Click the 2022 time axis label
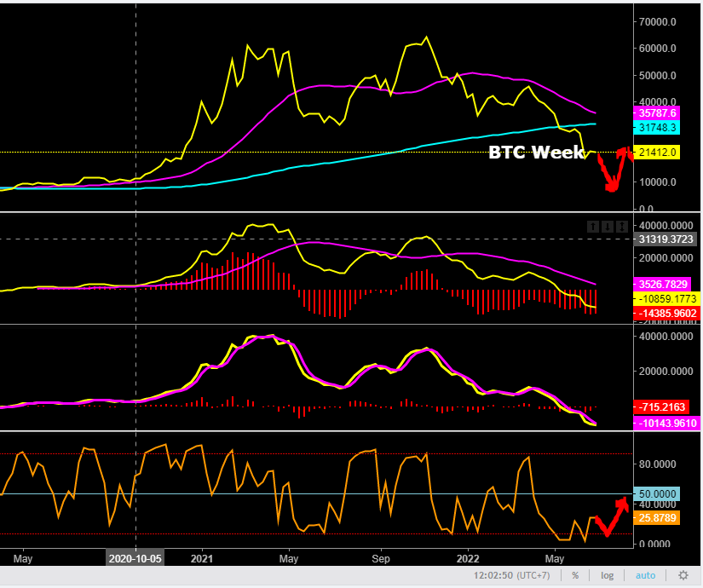This screenshot has height=588, width=703. pos(468,559)
